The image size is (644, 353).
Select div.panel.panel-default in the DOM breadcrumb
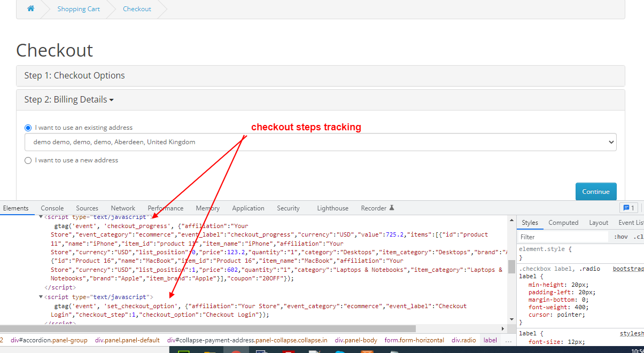(127, 340)
